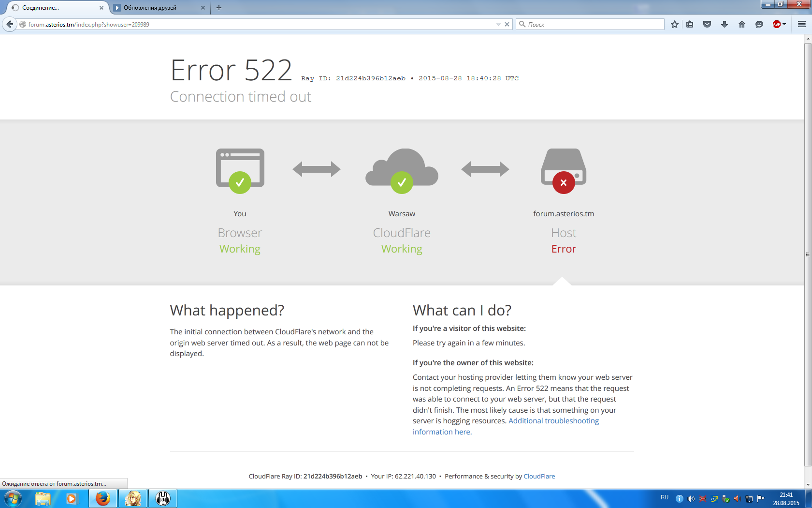Screen dimensions: 812x508
Task: Open Windows Media Player from the taskbar
Action: (x=72, y=498)
